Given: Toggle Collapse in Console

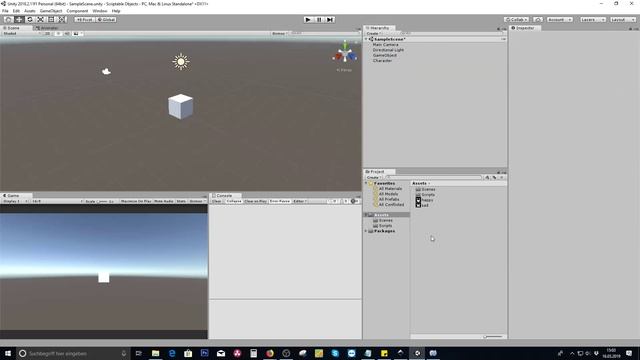Looking at the screenshot, I should pyautogui.click(x=234, y=201).
